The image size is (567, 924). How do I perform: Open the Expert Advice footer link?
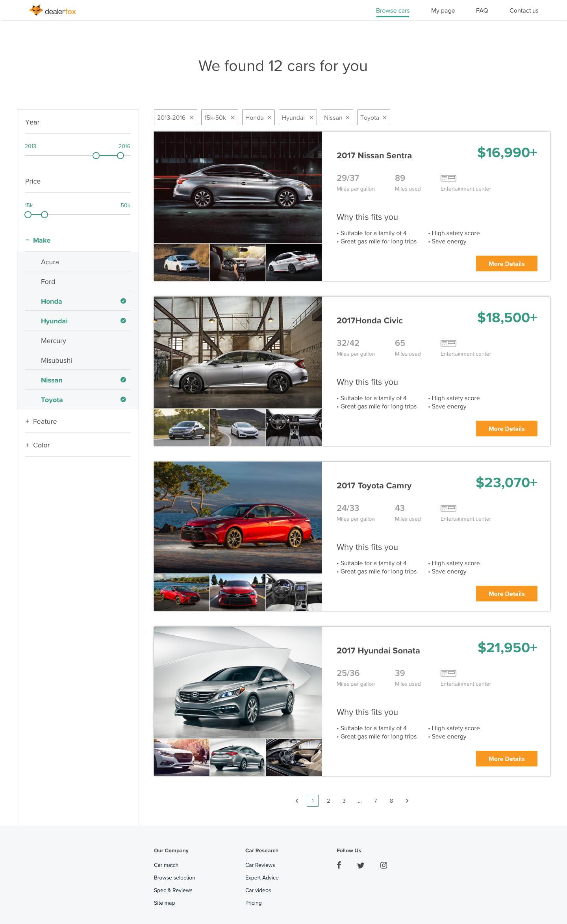coord(262,878)
